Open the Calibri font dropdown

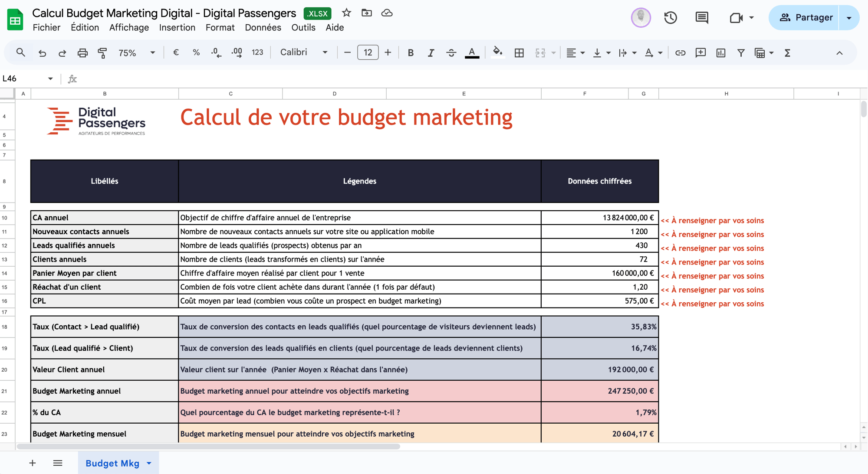tap(303, 52)
